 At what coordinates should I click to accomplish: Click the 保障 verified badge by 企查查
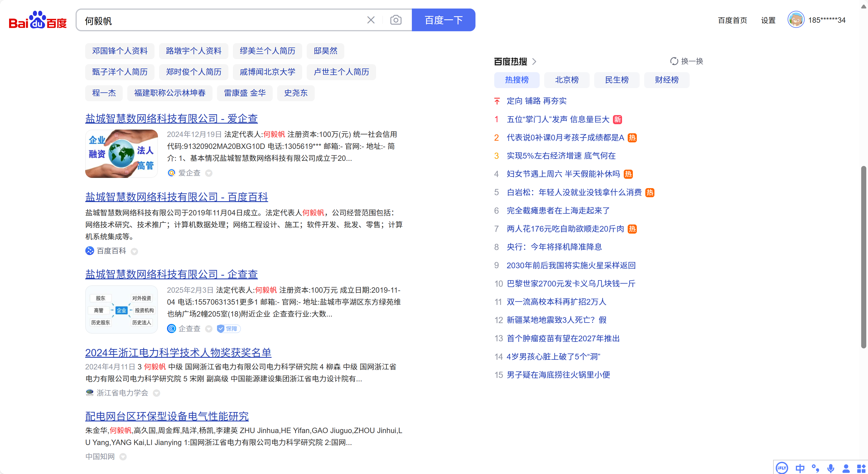pyautogui.click(x=228, y=329)
